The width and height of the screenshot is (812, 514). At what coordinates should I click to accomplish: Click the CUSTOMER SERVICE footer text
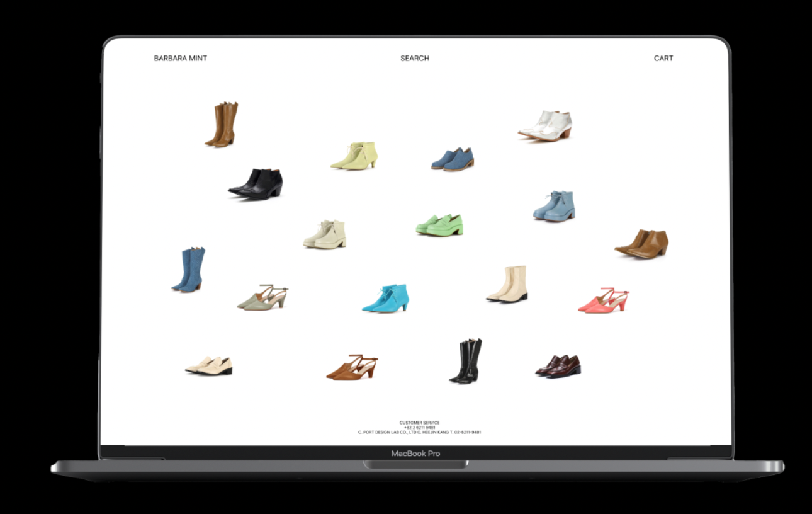pyautogui.click(x=420, y=423)
